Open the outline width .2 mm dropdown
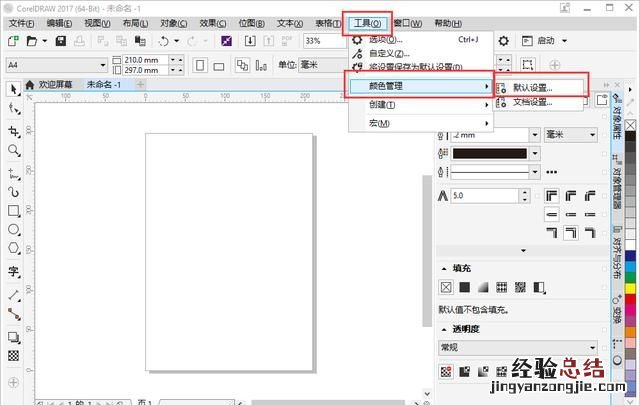 [x=535, y=135]
